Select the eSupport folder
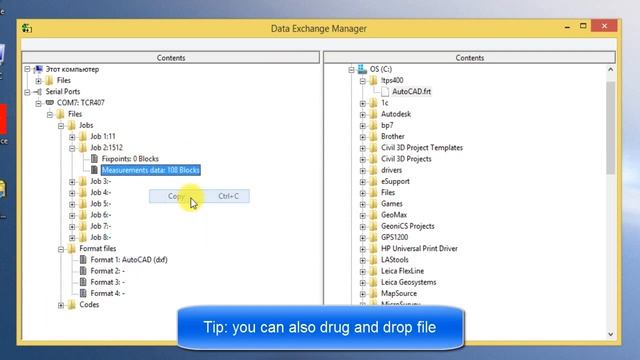 (x=395, y=181)
